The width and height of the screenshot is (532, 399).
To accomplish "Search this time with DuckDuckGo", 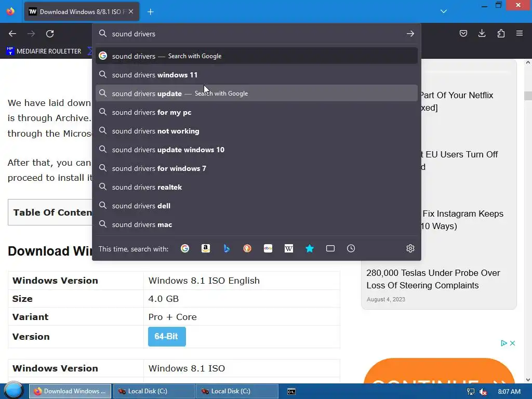I will 247,248.
